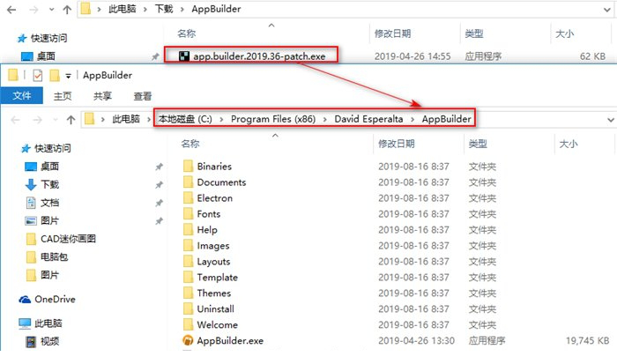Click 下載 in the back window address bar
Screen dimensions: 617x364
click(x=164, y=9)
